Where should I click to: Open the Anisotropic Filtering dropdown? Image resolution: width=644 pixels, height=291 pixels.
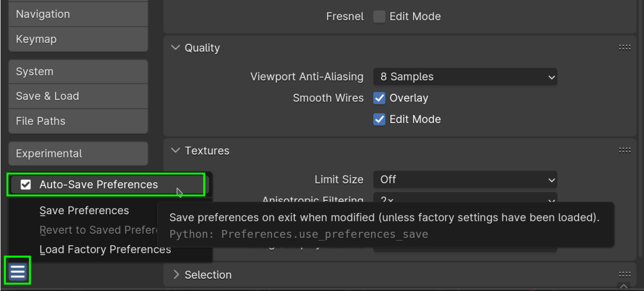click(465, 199)
